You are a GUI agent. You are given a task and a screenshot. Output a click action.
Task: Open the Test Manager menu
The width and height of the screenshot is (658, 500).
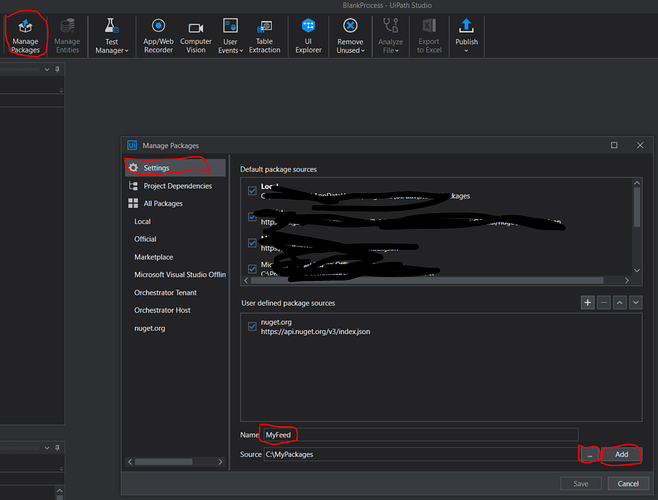pos(112,36)
